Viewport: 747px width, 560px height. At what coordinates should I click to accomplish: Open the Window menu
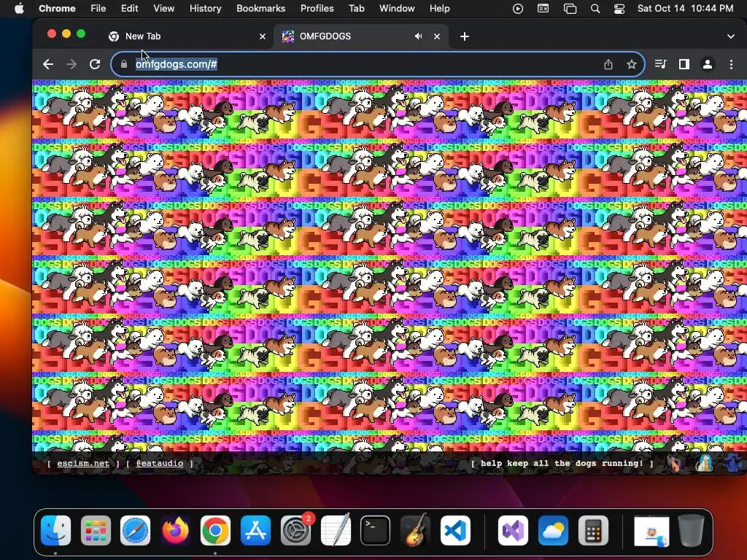(397, 9)
